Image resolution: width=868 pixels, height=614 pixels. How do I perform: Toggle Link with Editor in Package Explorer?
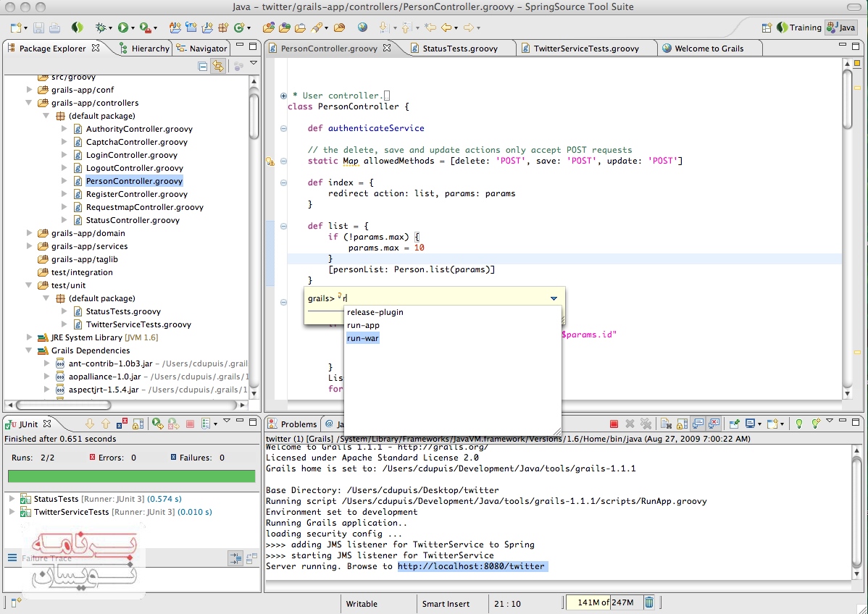(x=217, y=67)
